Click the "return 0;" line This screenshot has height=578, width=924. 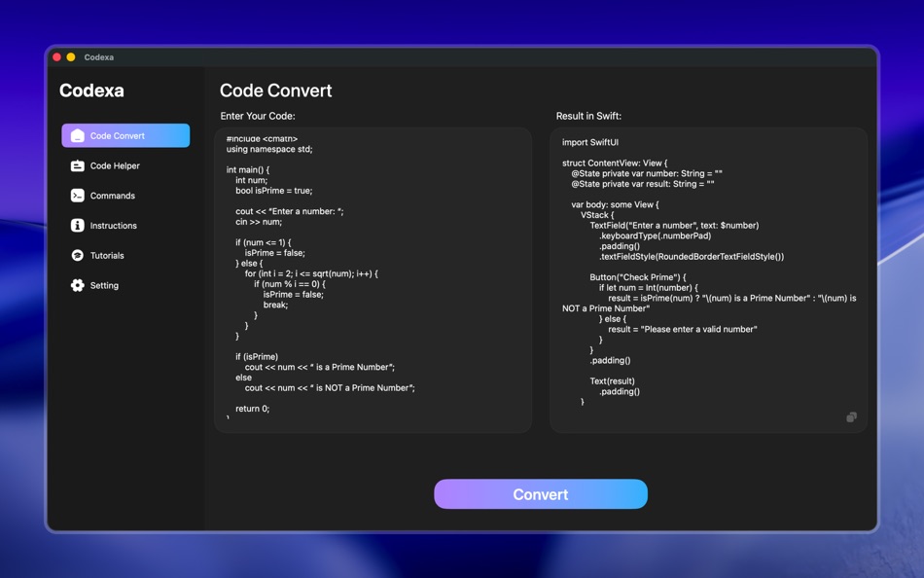click(x=252, y=409)
